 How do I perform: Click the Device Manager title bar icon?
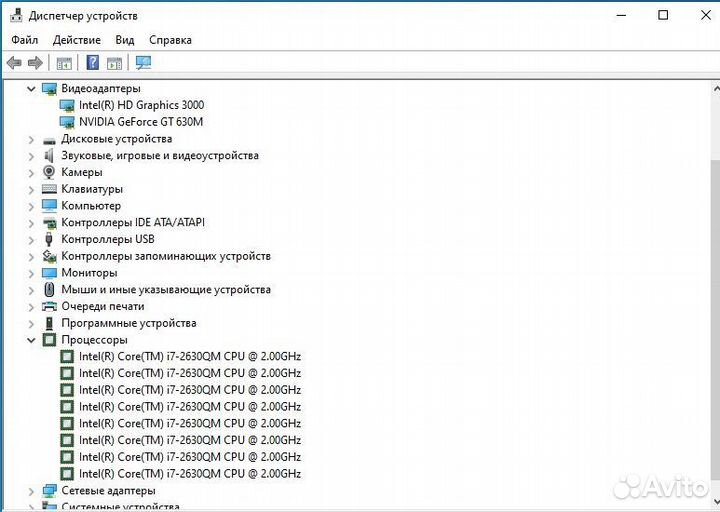click(17, 15)
